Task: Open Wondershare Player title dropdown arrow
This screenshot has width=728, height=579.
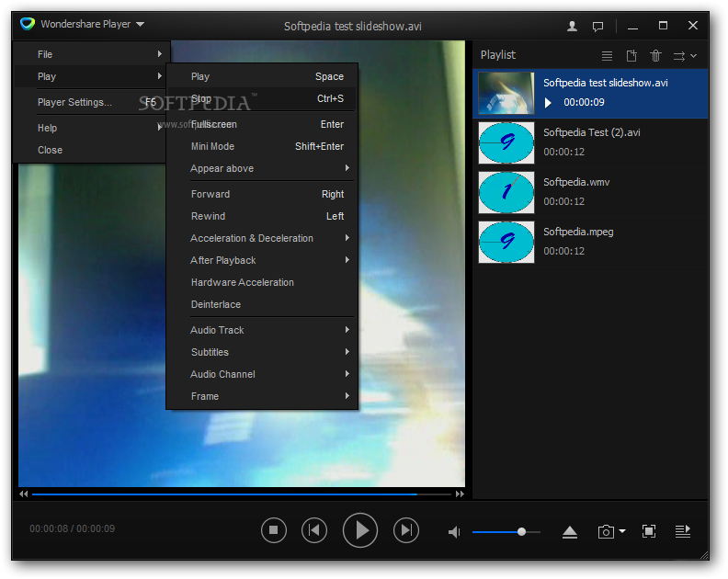Action: tap(141, 24)
